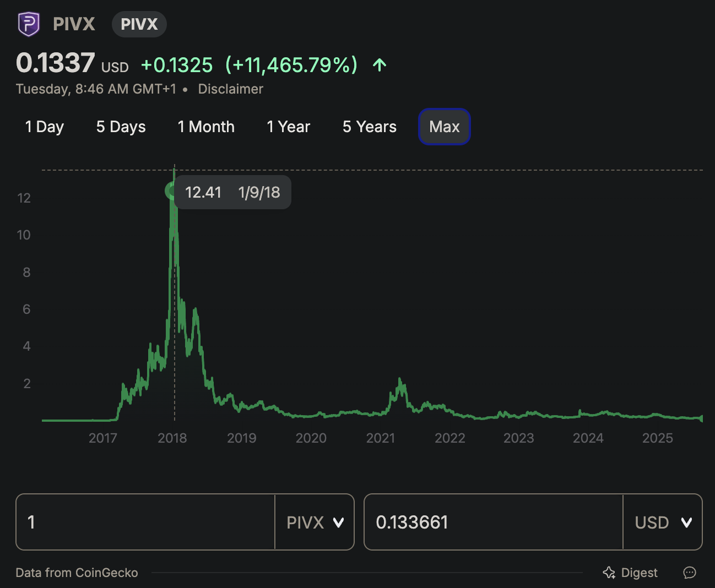Click the PIVX ticker badge

[139, 24]
